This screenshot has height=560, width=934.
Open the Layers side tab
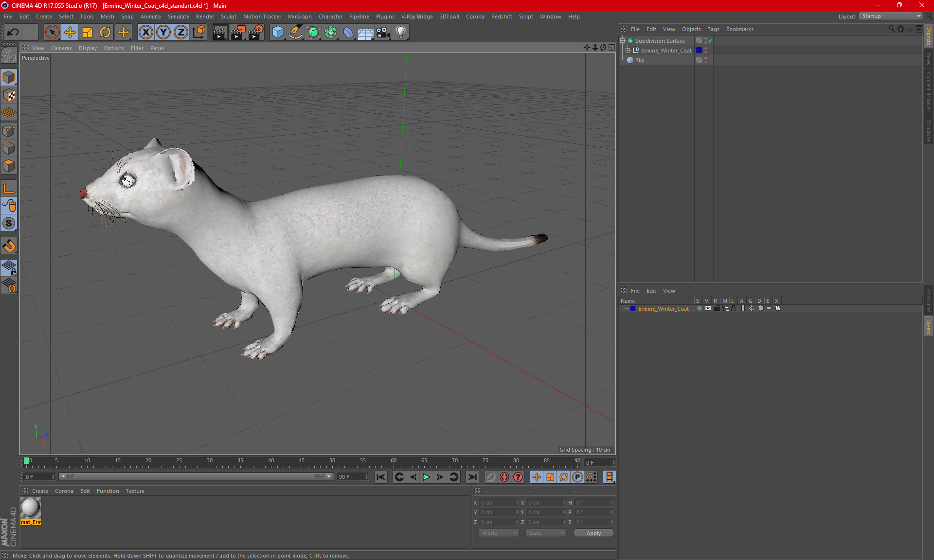(929, 326)
